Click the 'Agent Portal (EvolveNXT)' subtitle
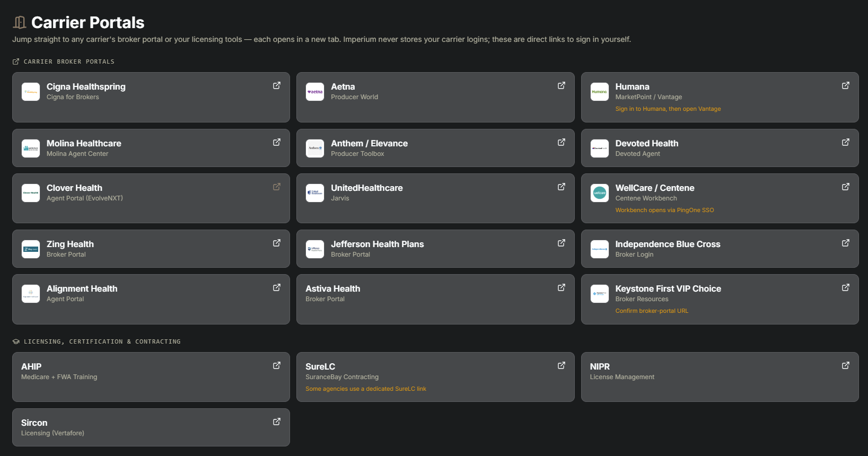 85,198
